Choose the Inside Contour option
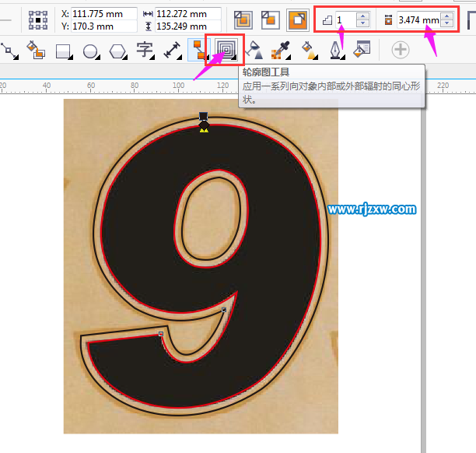Screen dimensions: 476x453 (x=270, y=20)
